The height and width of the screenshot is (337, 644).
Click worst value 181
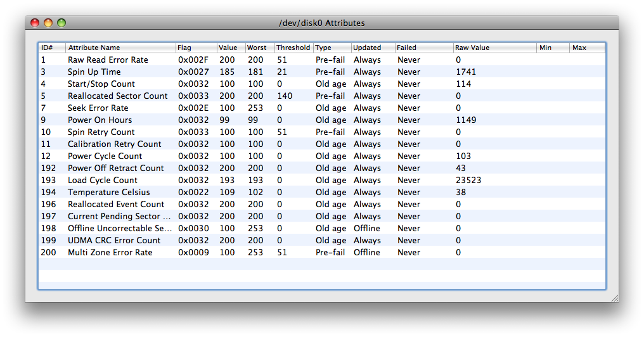click(255, 72)
